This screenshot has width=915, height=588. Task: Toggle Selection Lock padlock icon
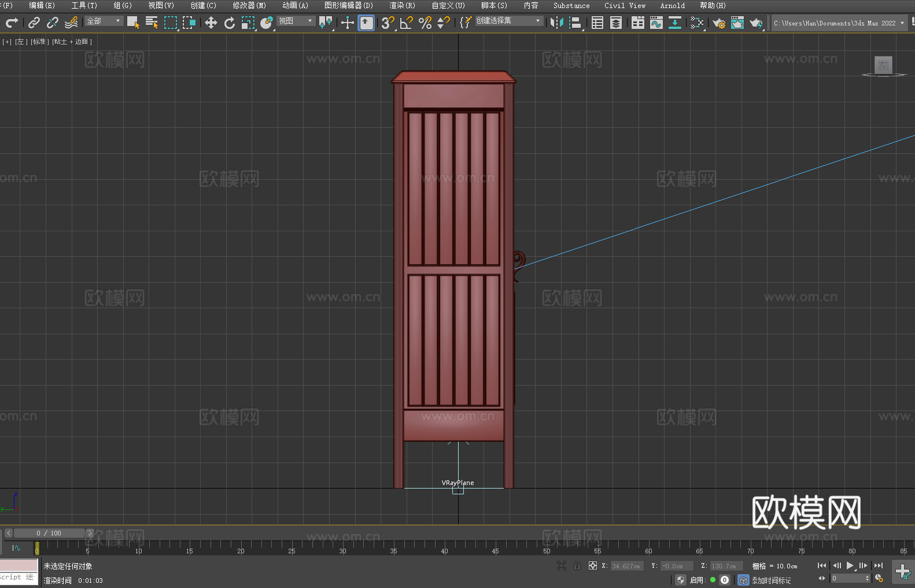coord(577,565)
